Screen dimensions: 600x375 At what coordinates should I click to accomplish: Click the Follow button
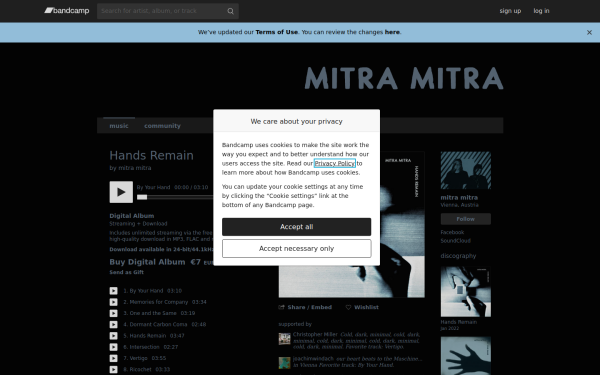pos(466,219)
